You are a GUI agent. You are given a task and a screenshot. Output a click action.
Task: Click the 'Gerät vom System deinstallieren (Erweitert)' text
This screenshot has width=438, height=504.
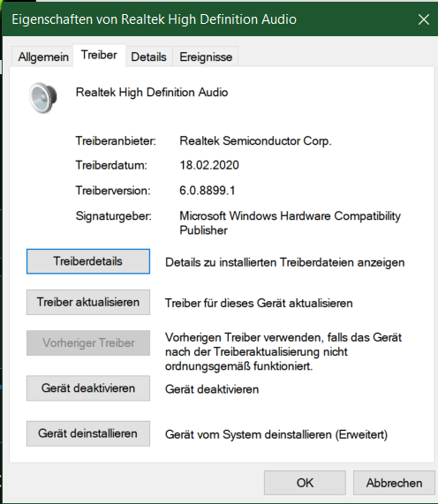pyautogui.click(x=276, y=435)
